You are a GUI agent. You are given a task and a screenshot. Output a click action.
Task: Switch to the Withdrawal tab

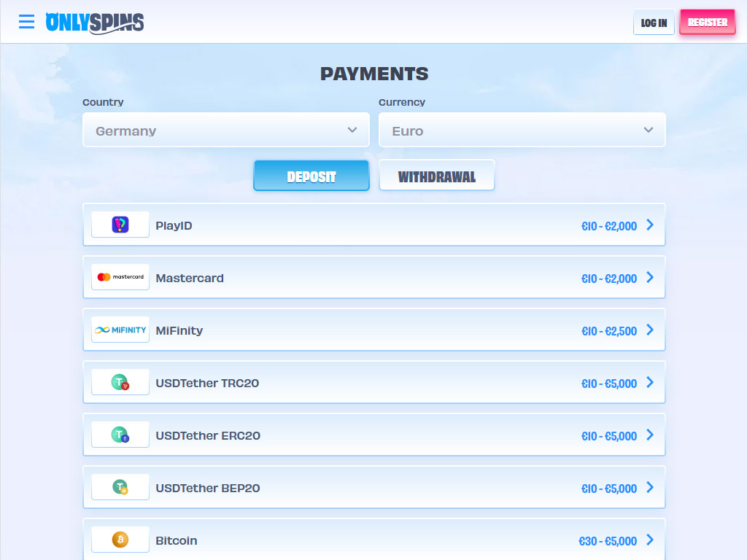coord(437,176)
